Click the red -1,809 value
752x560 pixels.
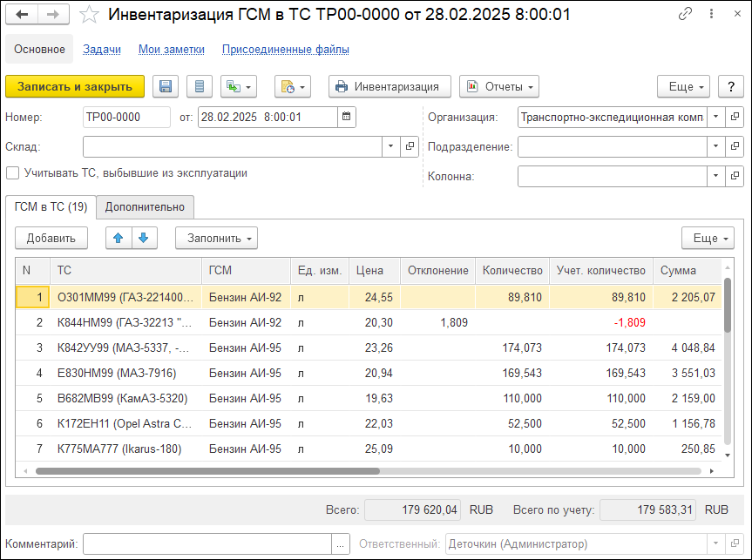[630, 322]
